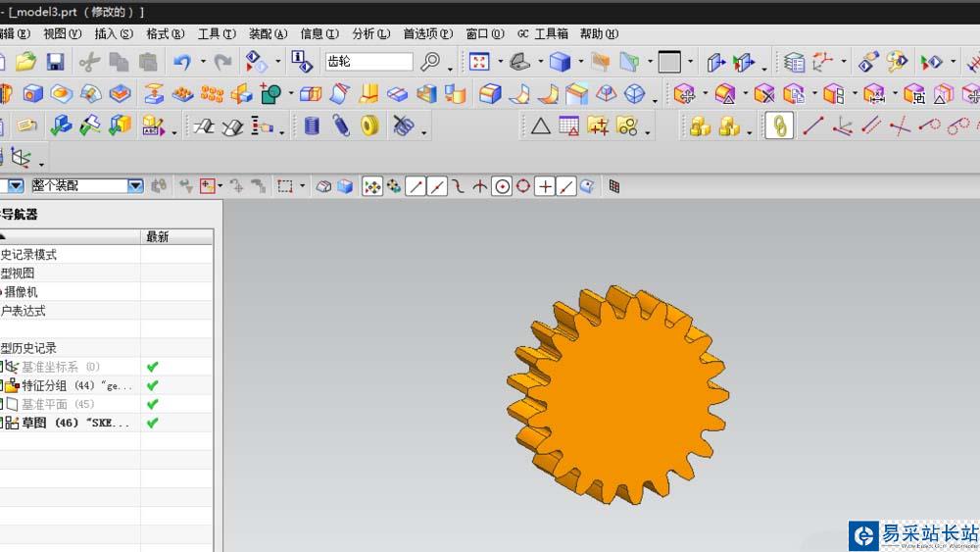980x552 pixels.
Task: Open the gray background color rectangle icon
Action: click(668, 62)
